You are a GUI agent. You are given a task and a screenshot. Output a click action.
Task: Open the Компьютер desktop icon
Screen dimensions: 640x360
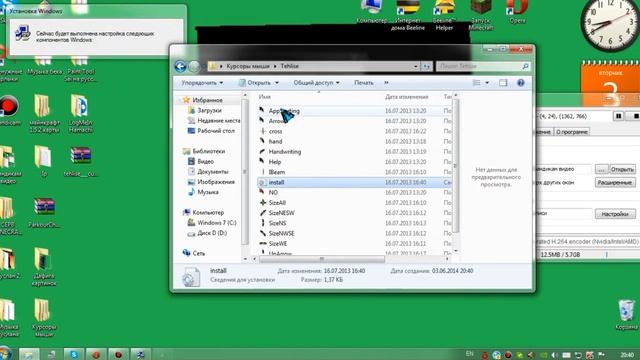click(x=371, y=12)
